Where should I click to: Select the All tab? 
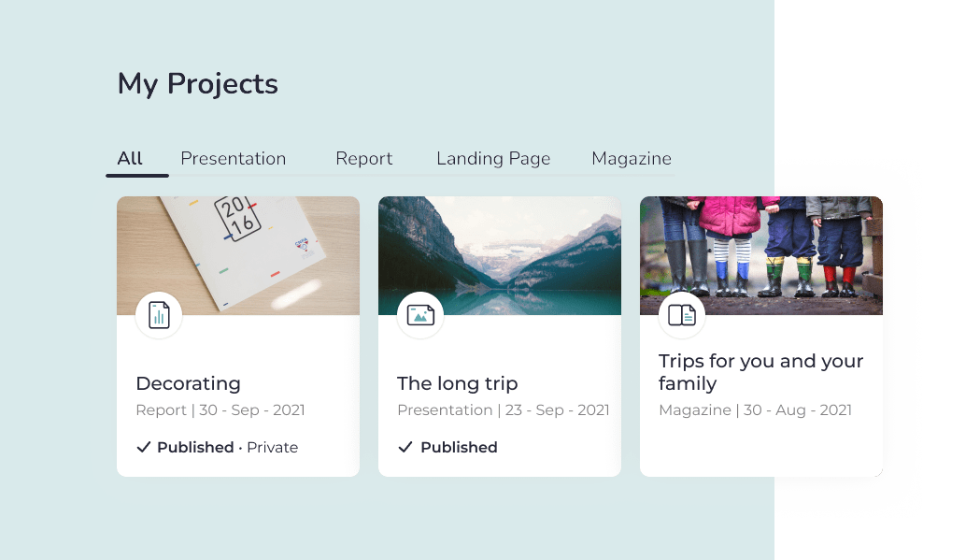coord(130,158)
